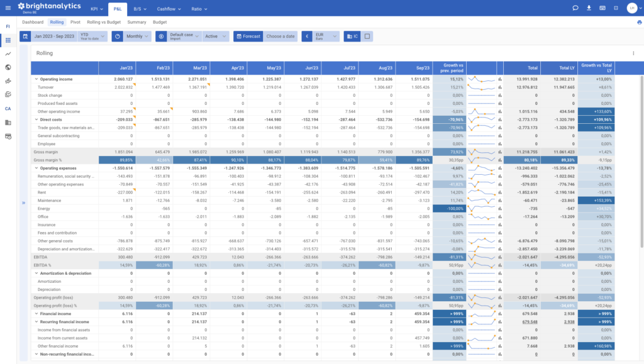Collapse the Recurring financial income group
Image resolution: width=644 pixels, height=364 pixels.
click(x=36, y=322)
